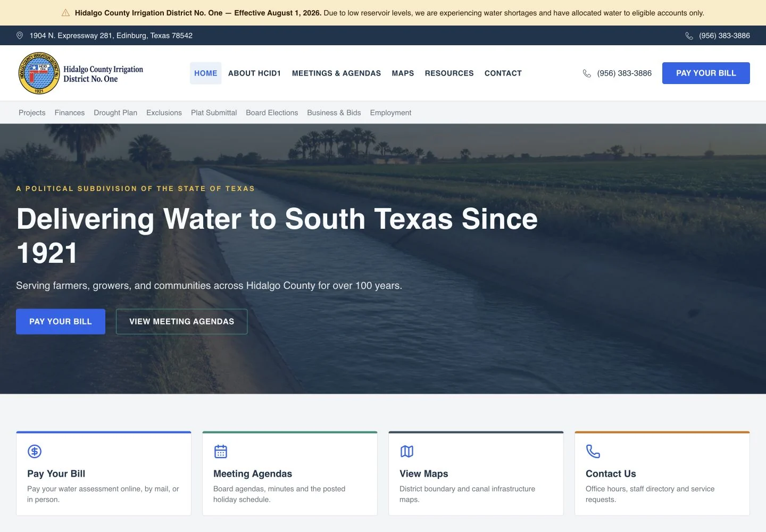Click the warning triangle icon in the alert banner
The image size is (766, 532).
(66, 13)
